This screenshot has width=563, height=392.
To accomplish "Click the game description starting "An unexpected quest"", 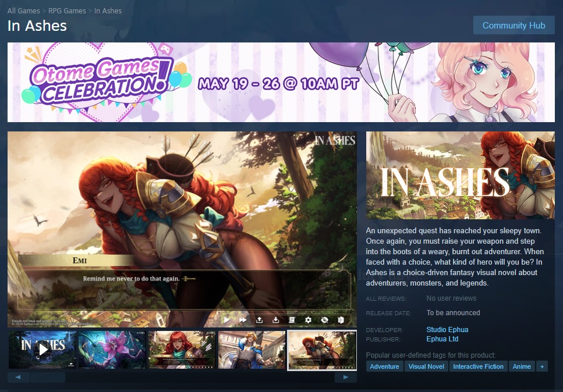I will (455, 257).
